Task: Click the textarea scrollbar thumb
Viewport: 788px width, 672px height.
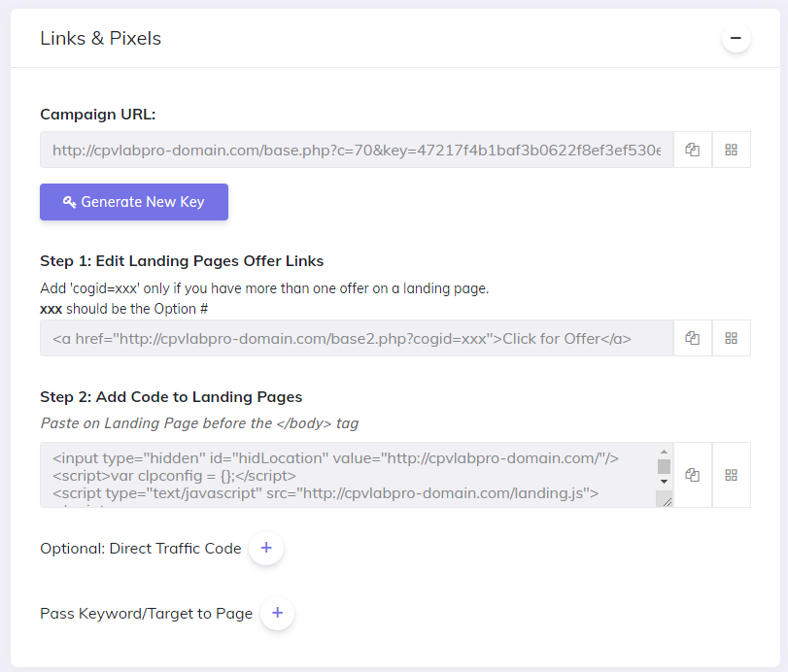Action: pos(664,466)
